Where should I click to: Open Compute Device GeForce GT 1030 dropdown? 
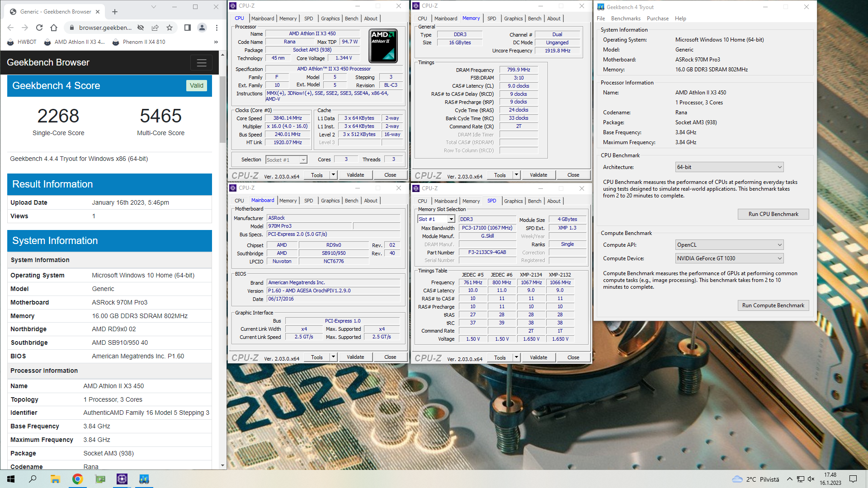pyautogui.click(x=729, y=258)
